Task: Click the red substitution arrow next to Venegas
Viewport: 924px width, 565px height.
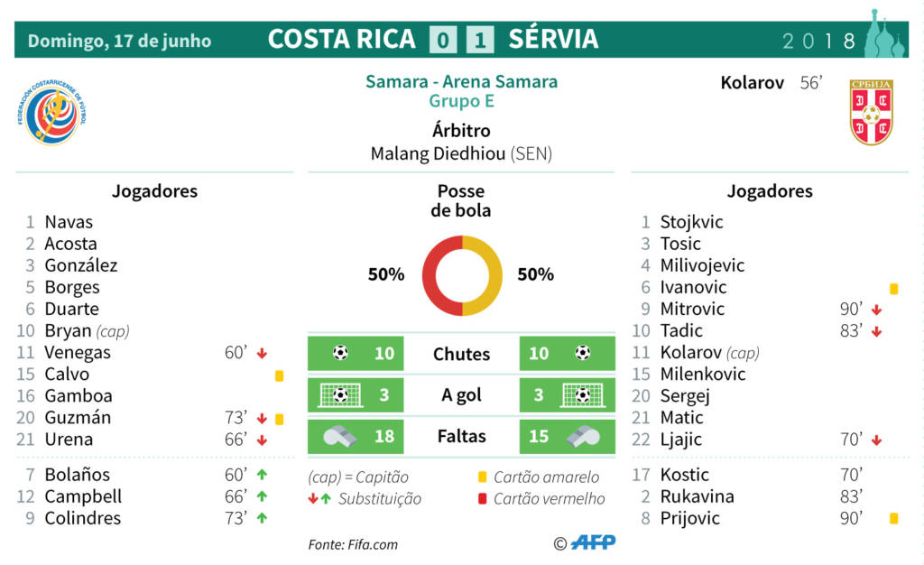Action: [263, 354]
